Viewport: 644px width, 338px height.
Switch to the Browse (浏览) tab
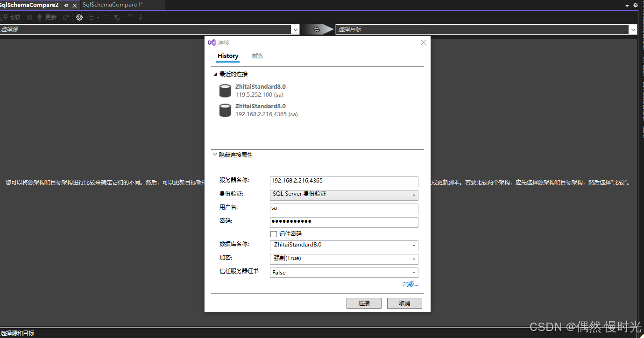[x=257, y=56]
